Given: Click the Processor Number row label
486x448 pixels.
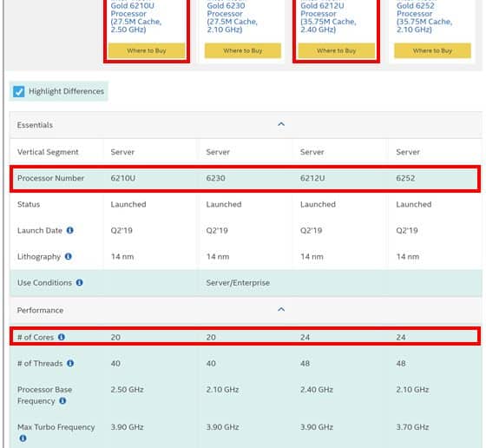Looking at the screenshot, I should 50,178.
